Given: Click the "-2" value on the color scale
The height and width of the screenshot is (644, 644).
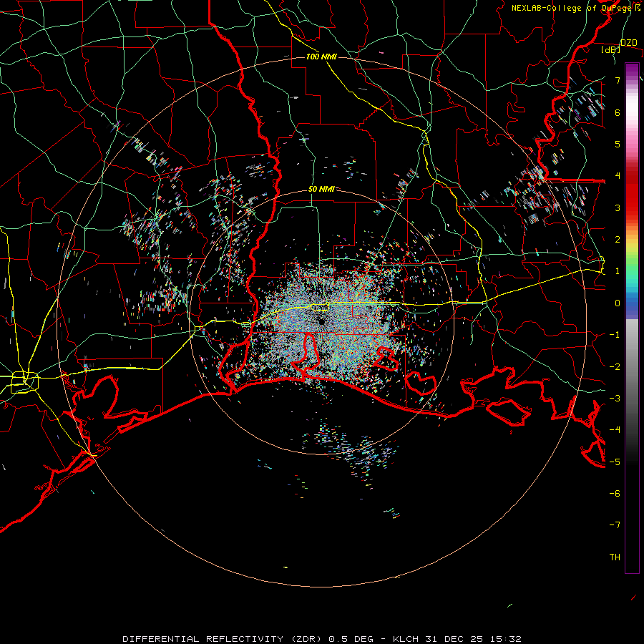Looking at the screenshot, I should click(615, 367).
